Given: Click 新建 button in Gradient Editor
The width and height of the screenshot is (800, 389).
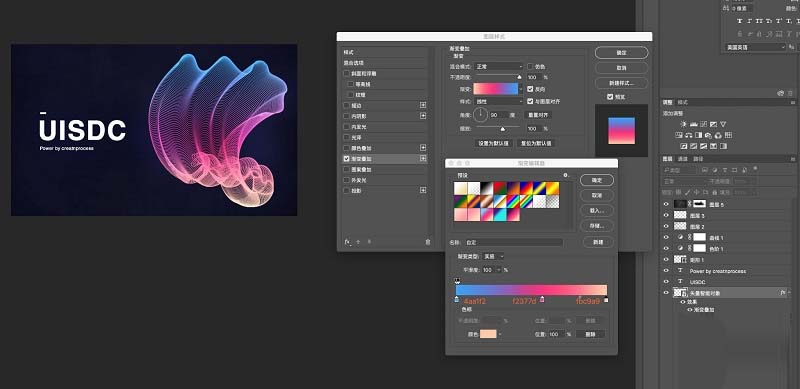Looking at the screenshot, I should (x=597, y=242).
